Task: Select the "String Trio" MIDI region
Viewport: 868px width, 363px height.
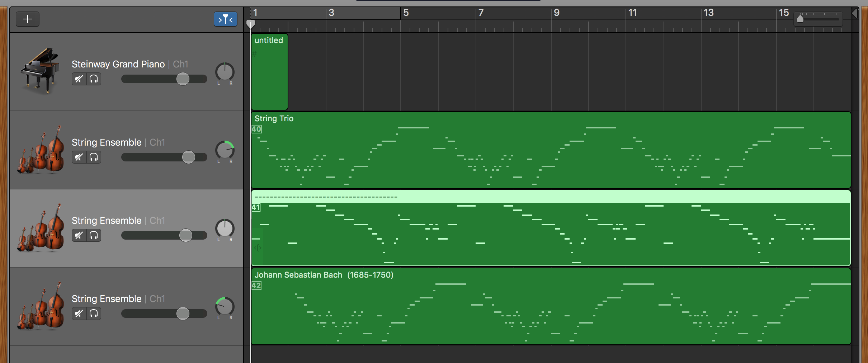Action: [551, 150]
